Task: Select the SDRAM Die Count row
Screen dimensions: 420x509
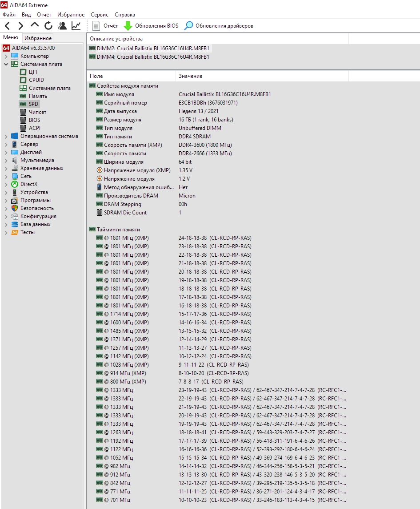Action: 217,213
